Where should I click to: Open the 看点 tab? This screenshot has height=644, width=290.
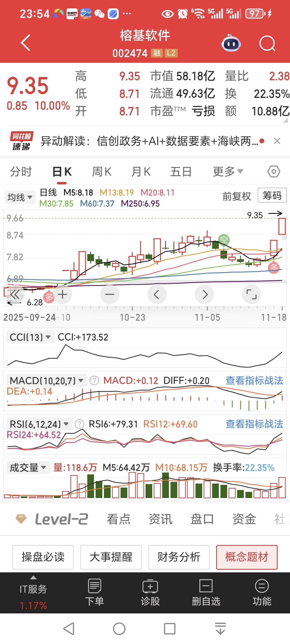pyautogui.click(x=118, y=519)
